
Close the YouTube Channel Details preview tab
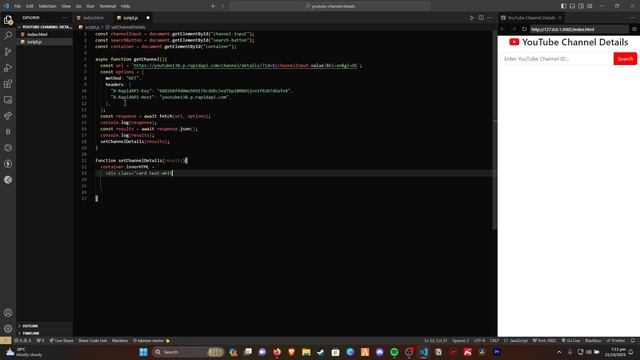(560, 18)
